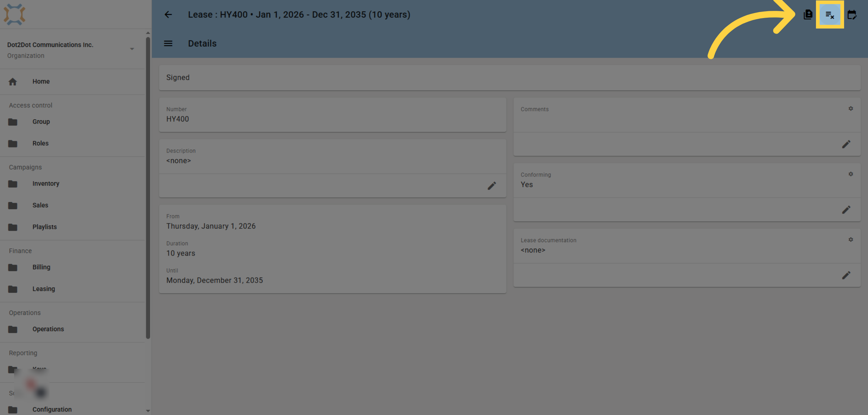Viewport: 868px width, 415px height.
Task: Click the highlighted cancel list icon
Action: click(830, 15)
